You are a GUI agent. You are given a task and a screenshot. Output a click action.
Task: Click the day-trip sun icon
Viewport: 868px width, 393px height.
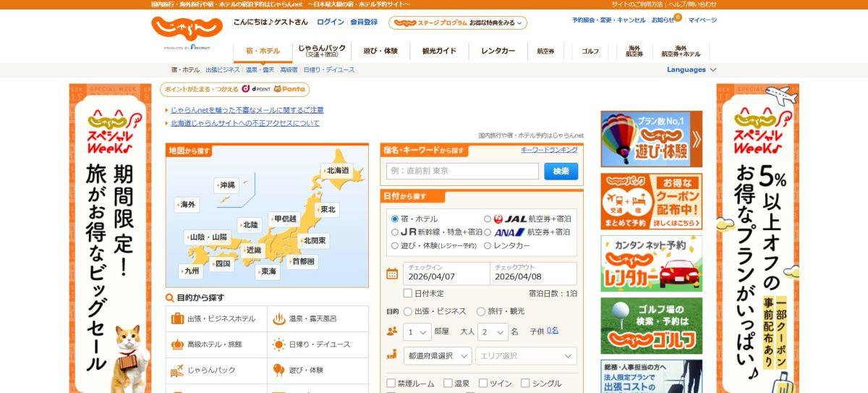point(279,345)
